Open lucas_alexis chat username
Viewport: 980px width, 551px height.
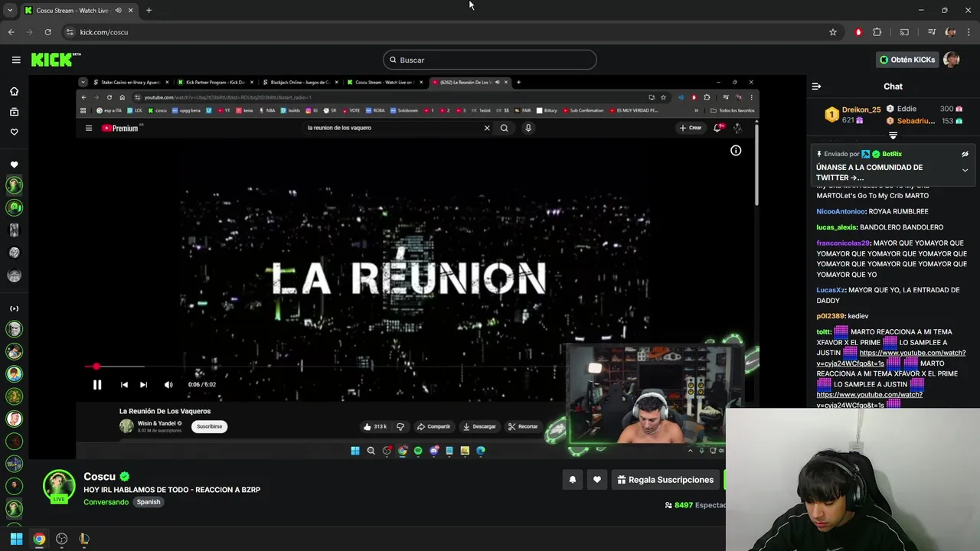coord(836,227)
